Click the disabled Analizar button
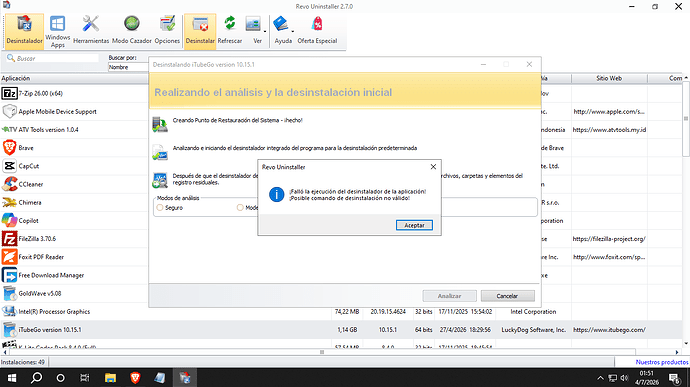The image size is (690, 387). click(449, 296)
